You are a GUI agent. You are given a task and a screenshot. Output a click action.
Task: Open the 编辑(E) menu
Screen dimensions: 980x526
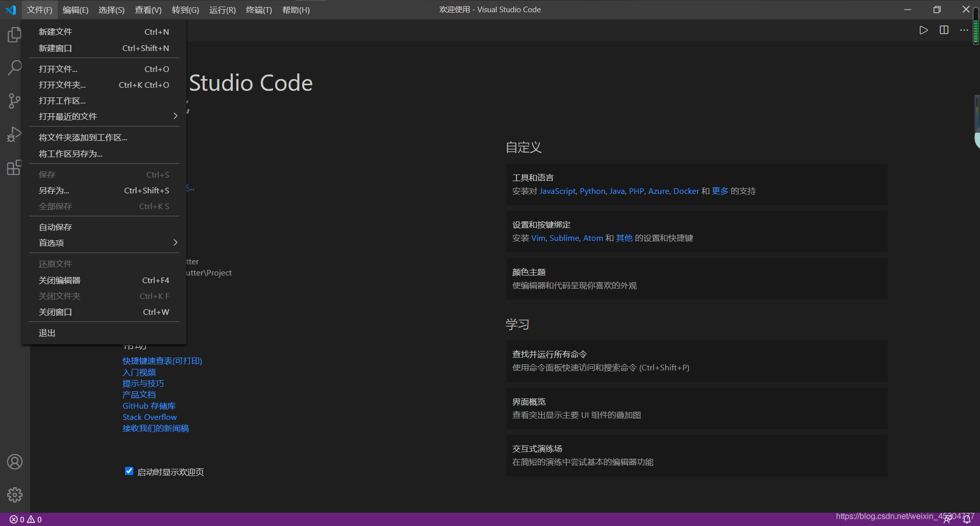(x=75, y=10)
